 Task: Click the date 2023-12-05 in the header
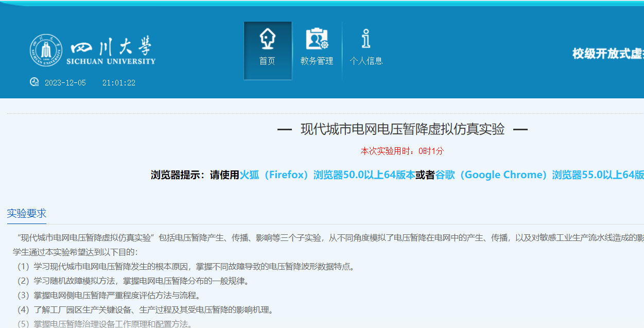tap(65, 83)
